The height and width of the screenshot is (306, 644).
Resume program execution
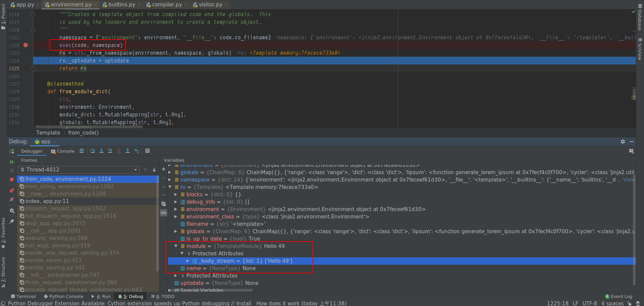12,162
